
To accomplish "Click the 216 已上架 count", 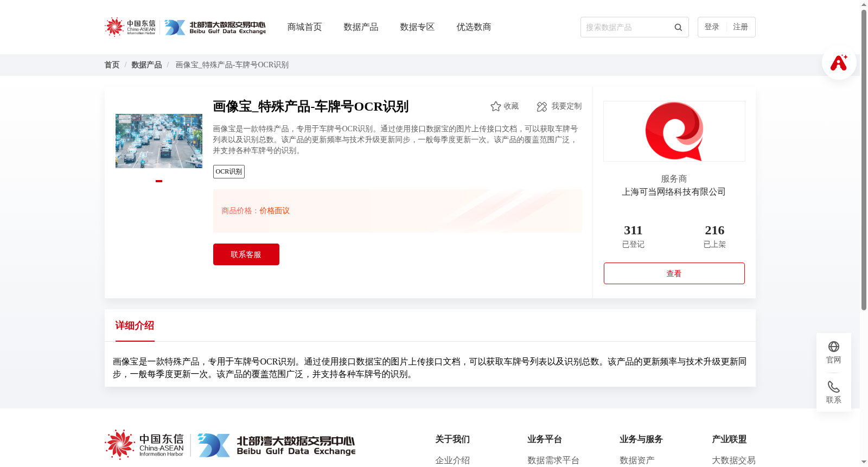I will pos(714,236).
